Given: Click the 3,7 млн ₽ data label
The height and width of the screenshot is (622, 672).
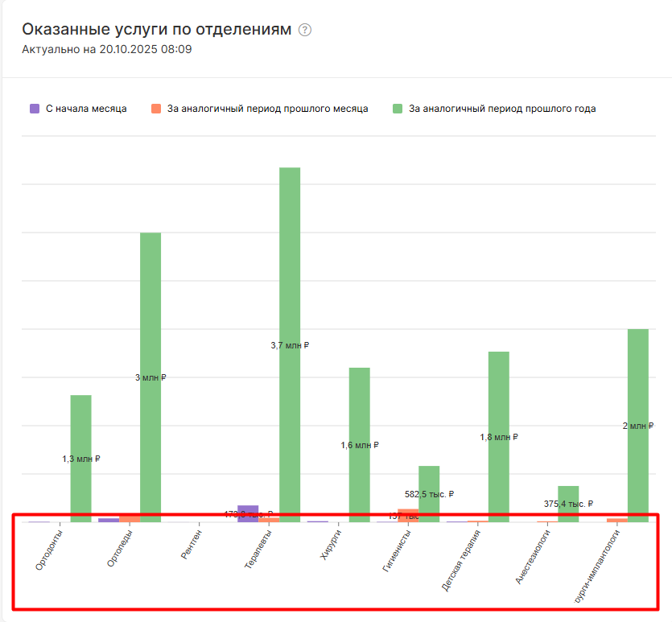Looking at the screenshot, I should (x=290, y=345).
